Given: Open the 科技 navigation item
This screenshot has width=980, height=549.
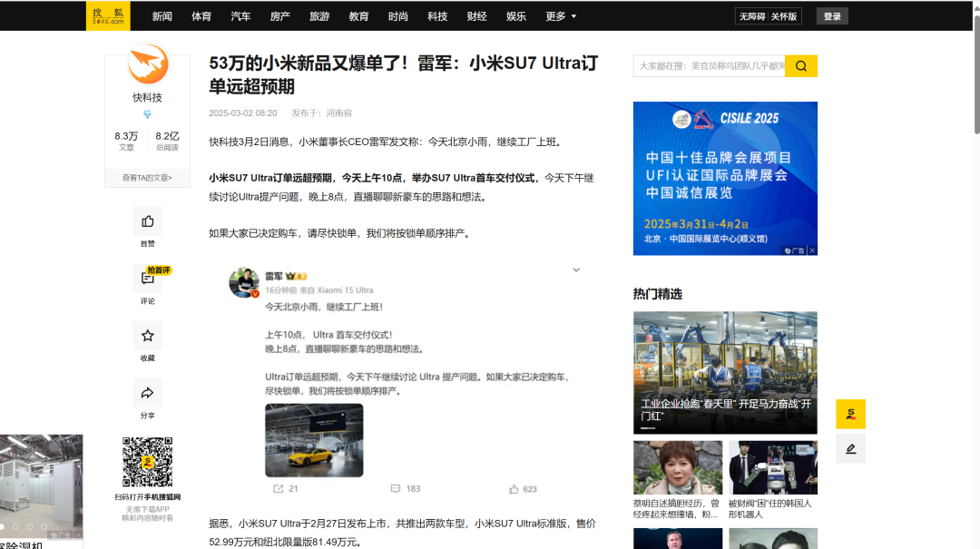Looking at the screenshot, I should click(437, 16).
